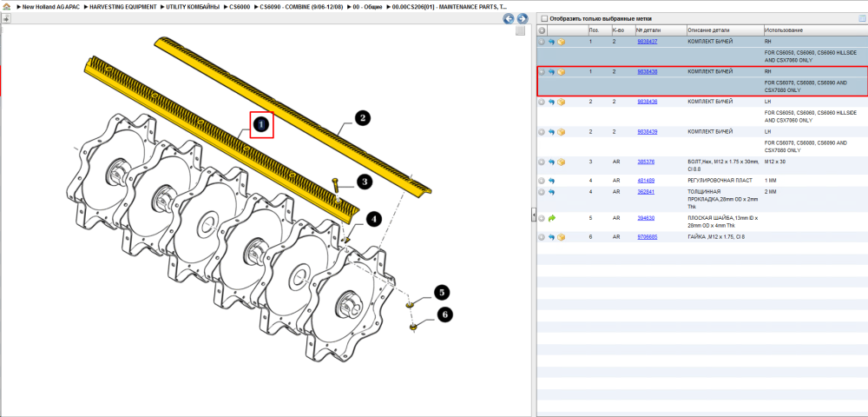Image resolution: width=868 pixels, height=417 pixels.
Task: Click the blue arrow icon for the 9838438 LH row
Action: (x=551, y=102)
